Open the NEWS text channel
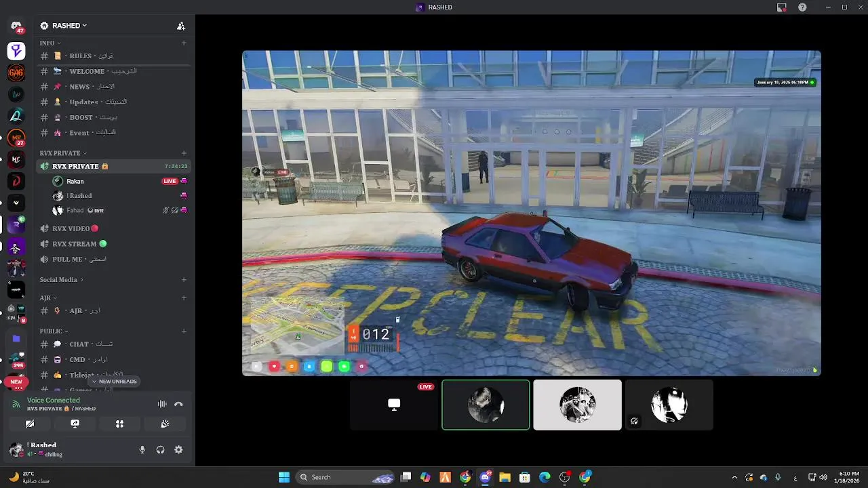 click(114, 87)
